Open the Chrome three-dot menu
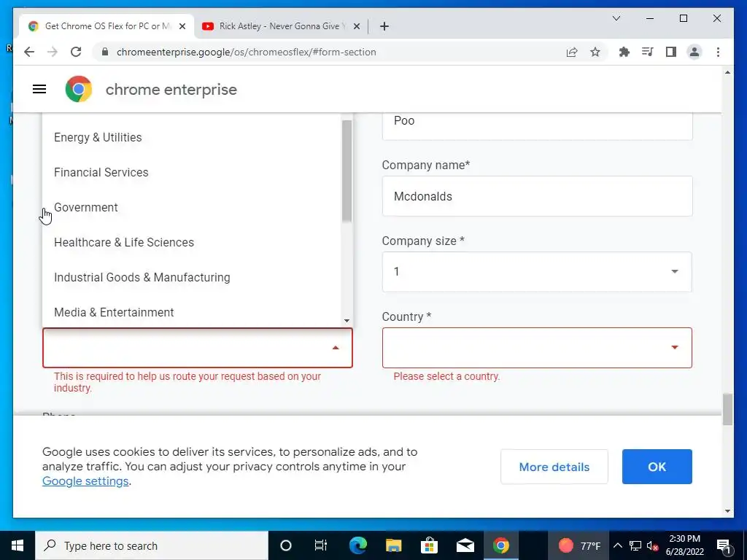The width and height of the screenshot is (747, 560). click(x=718, y=52)
